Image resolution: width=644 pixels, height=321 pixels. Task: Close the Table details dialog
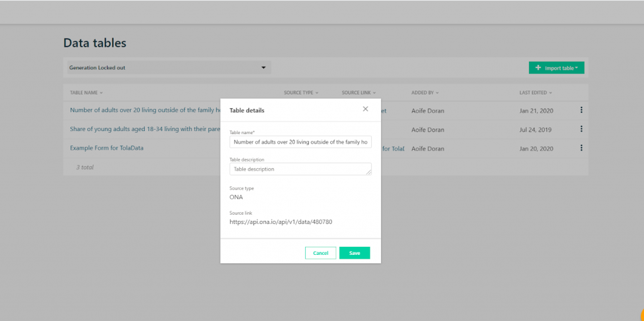point(365,109)
